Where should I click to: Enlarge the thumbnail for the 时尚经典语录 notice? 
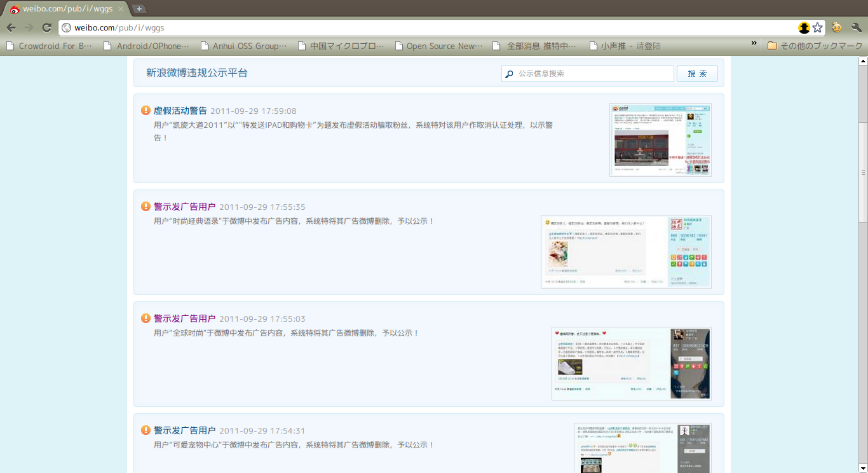coord(626,252)
